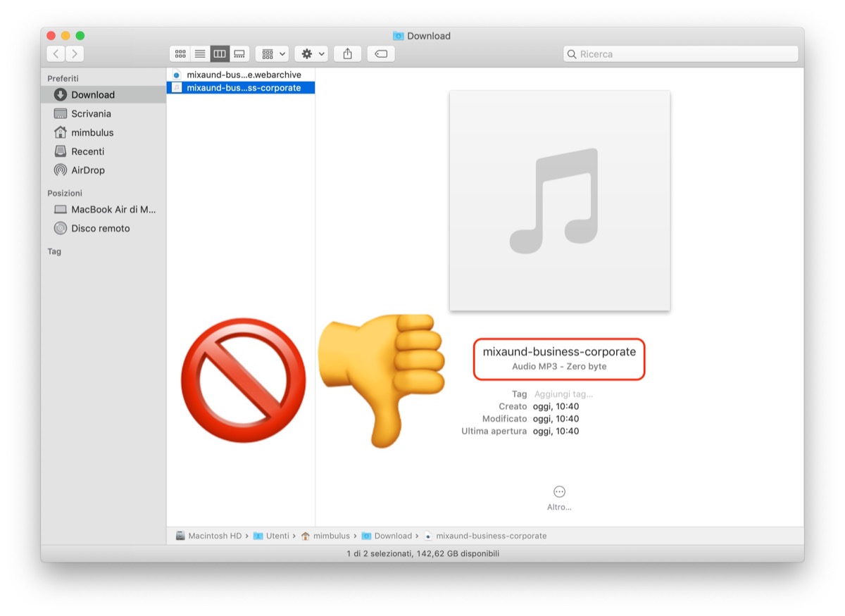
Task: Click the Preferiti sidebar heading
Action: (x=63, y=78)
